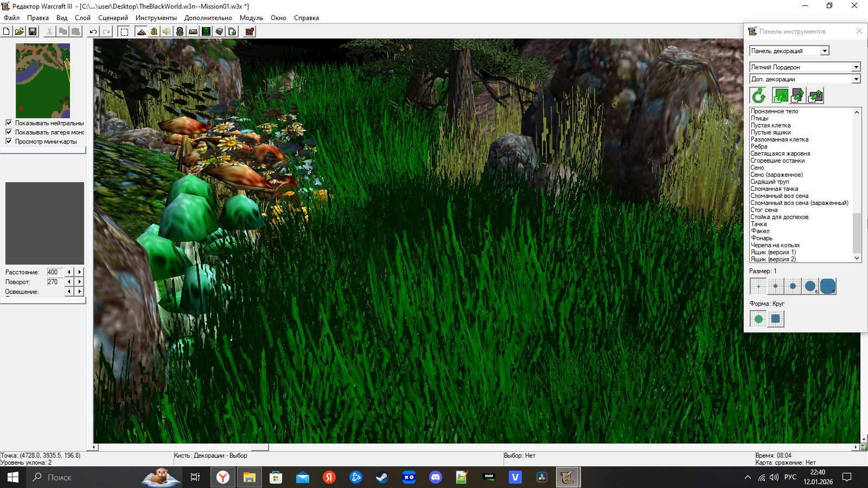Open the Campaign Editor icon in the toolbar
This screenshot has width=868, height=488.
click(193, 31)
